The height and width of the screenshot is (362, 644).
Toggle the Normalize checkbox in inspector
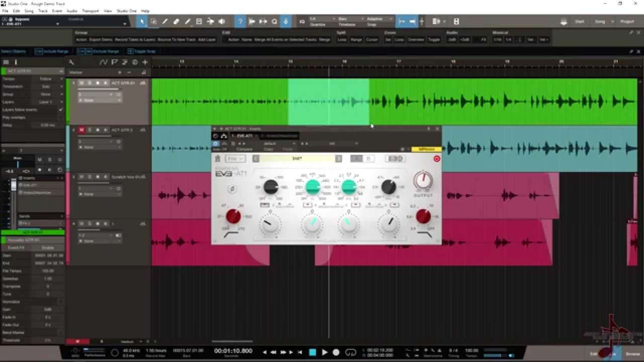61,302
